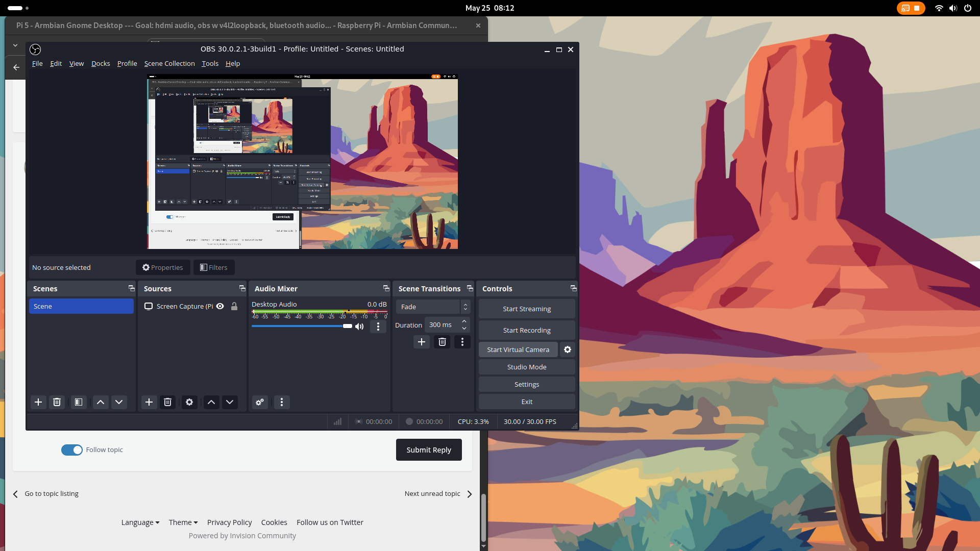This screenshot has width=980, height=551.
Task: Click the Exit button in Controls
Action: click(527, 402)
